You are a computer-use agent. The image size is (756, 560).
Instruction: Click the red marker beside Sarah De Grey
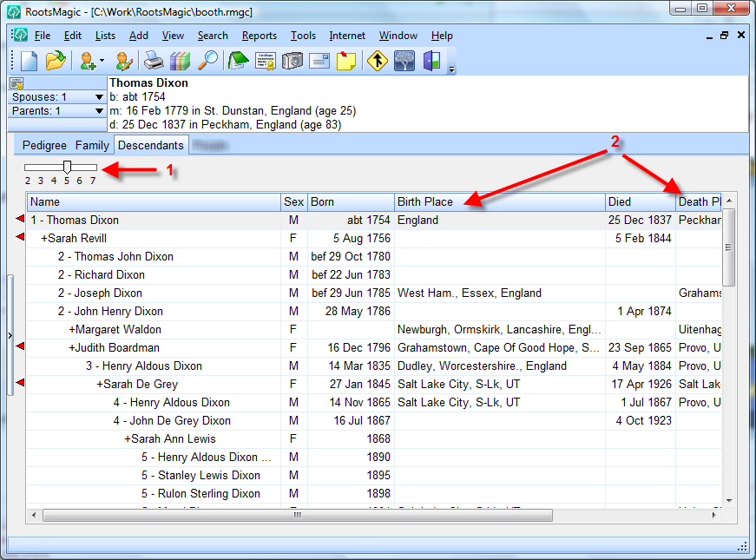pos(20,383)
